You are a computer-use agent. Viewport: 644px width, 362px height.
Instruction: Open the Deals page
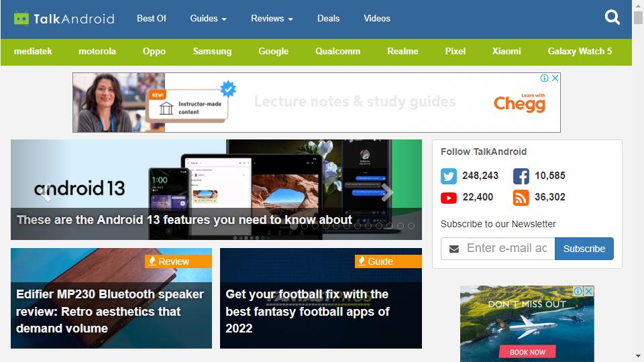click(x=328, y=19)
